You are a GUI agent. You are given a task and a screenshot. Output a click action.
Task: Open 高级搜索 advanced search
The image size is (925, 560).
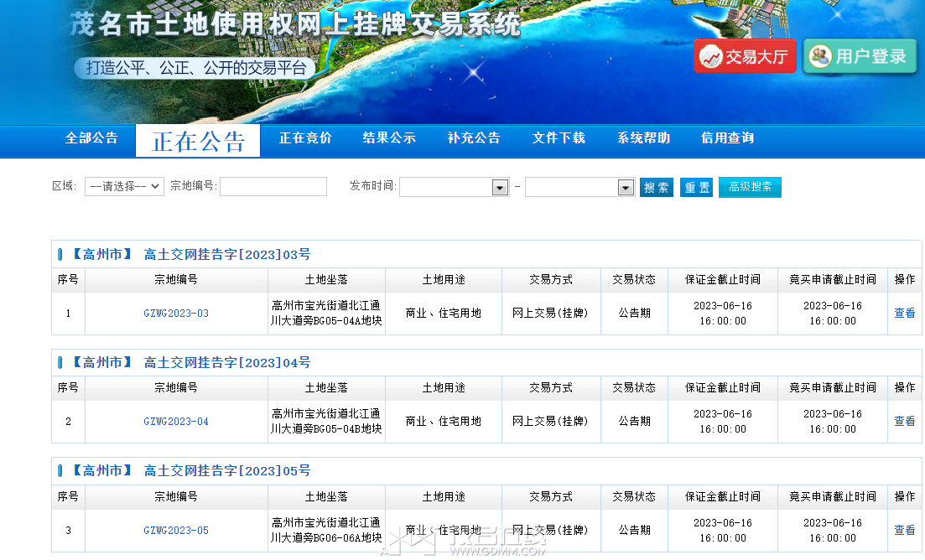click(x=750, y=187)
